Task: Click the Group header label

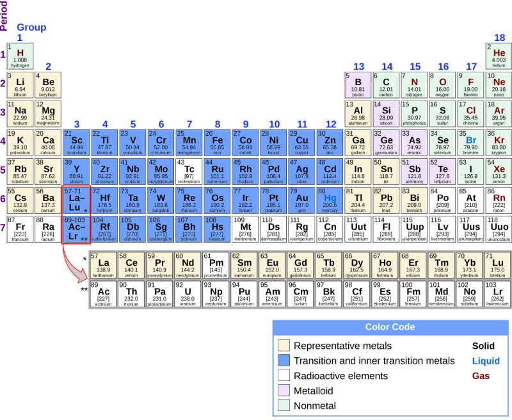Action: point(32,27)
